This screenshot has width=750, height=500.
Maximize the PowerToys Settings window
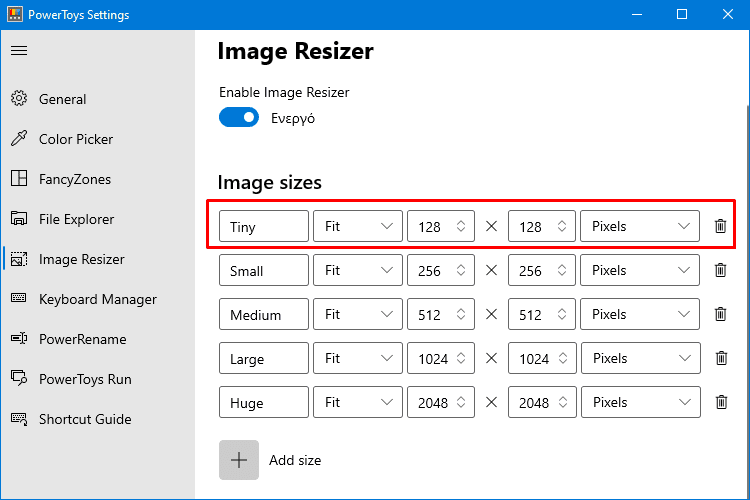tap(682, 14)
